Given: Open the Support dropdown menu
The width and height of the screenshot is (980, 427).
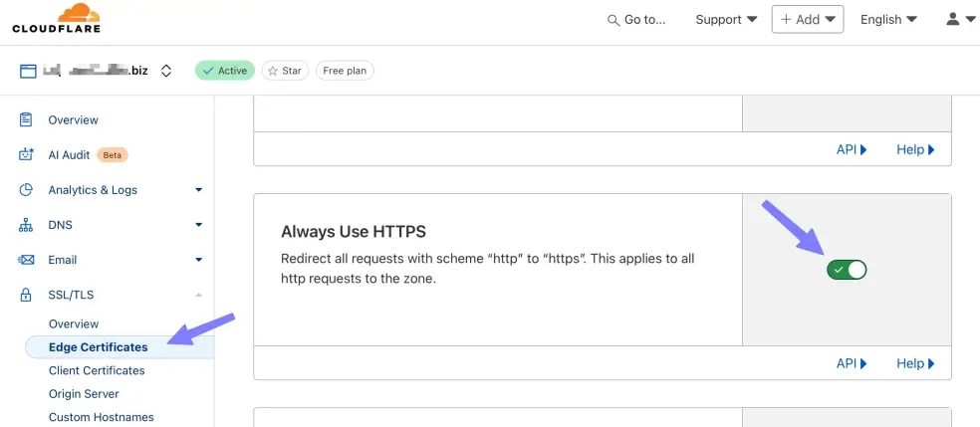Looking at the screenshot, I should click(x=726, y=20).
